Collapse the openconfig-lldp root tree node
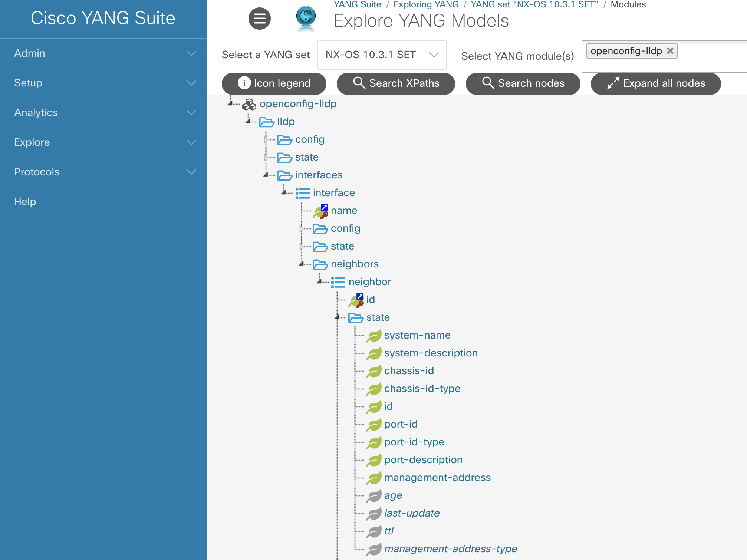The width and height of the screenshot is (747, 560). point(230,104)
